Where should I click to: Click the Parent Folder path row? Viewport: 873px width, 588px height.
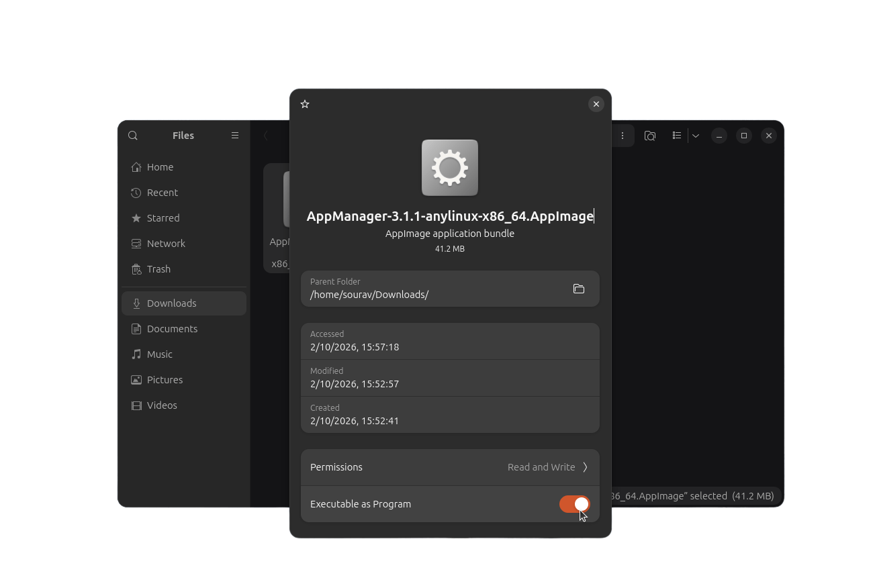pos(430,289)
